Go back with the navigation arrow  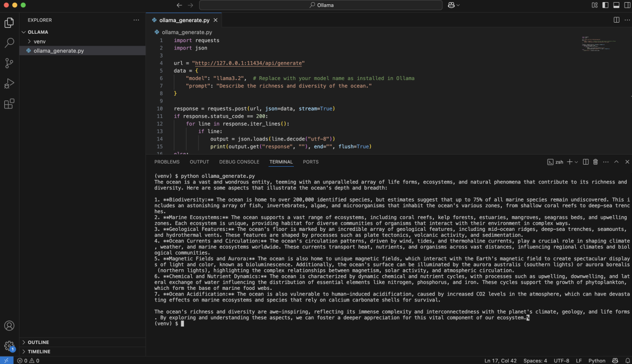pos(179,5)
